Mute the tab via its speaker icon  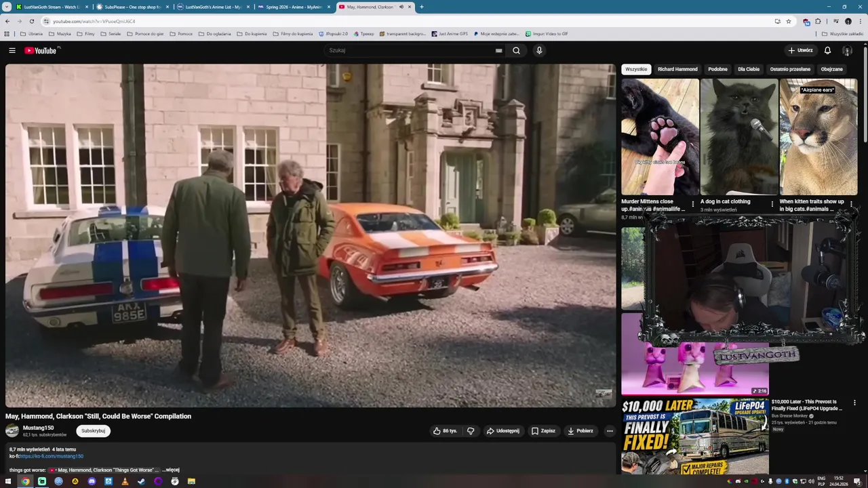tap(401, 7)
